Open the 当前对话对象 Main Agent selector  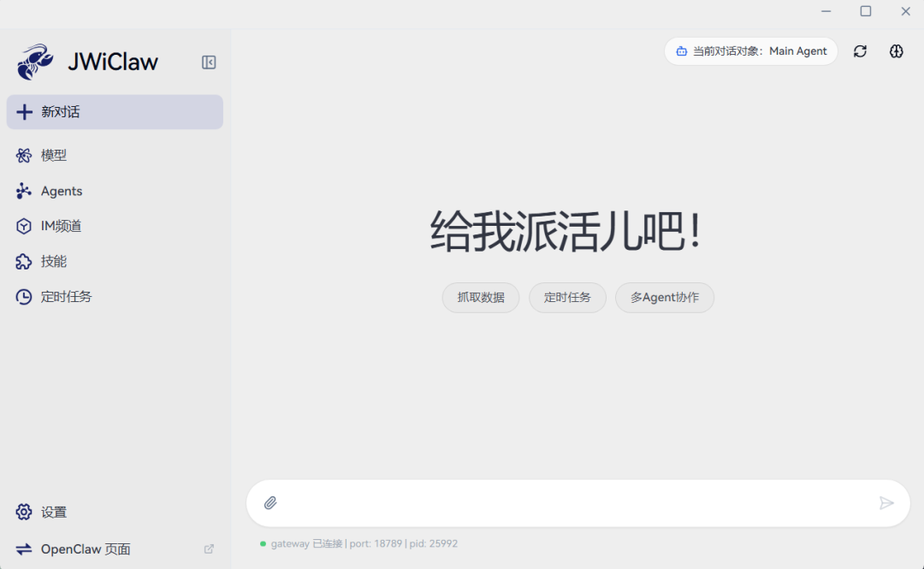(x=750, y=51)
